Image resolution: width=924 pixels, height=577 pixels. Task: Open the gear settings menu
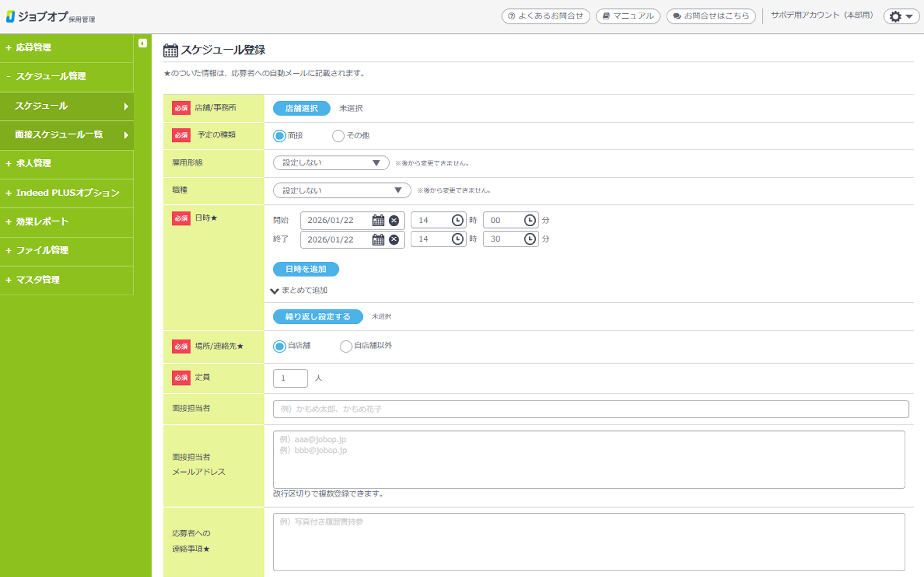(900, 16)
